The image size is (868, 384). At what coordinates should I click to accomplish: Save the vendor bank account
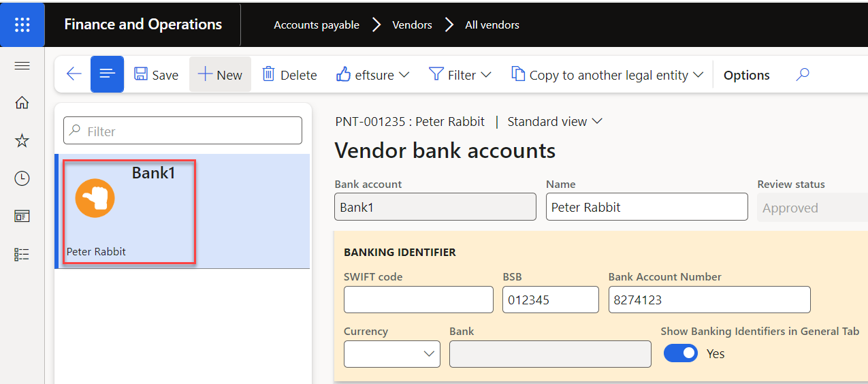coord(156,75)
